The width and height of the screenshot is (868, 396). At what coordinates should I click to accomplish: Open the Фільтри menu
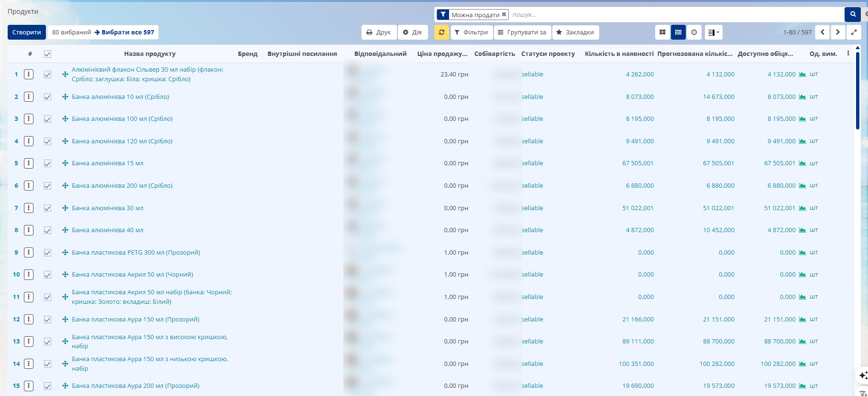471,32
